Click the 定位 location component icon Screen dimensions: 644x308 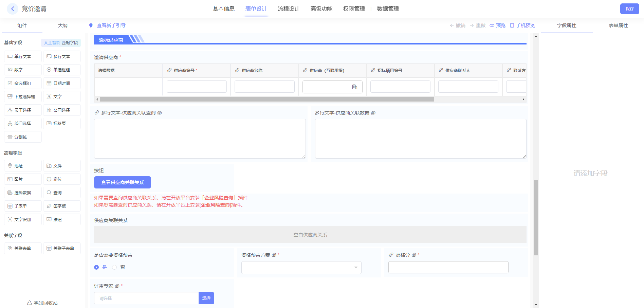click(49, 179)
